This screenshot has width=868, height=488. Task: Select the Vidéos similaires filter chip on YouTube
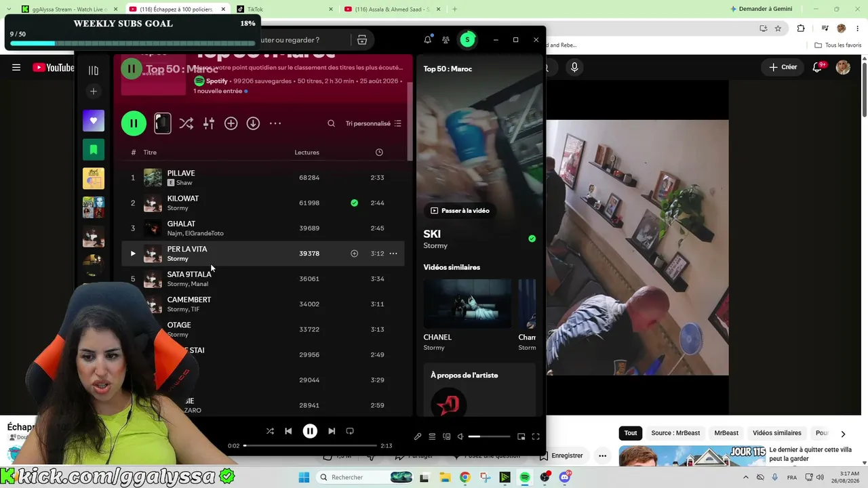pyautogui.click(x=777, y=433)
